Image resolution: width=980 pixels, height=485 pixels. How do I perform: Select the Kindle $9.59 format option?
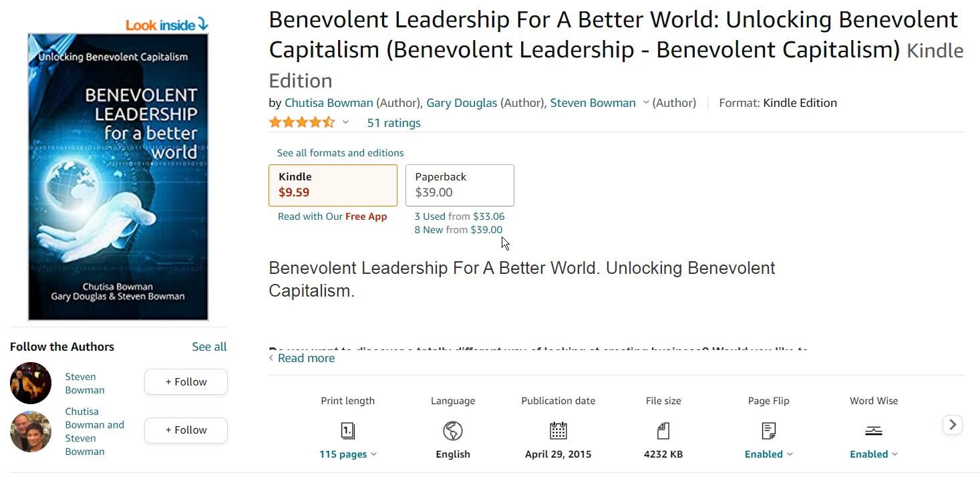333,185
